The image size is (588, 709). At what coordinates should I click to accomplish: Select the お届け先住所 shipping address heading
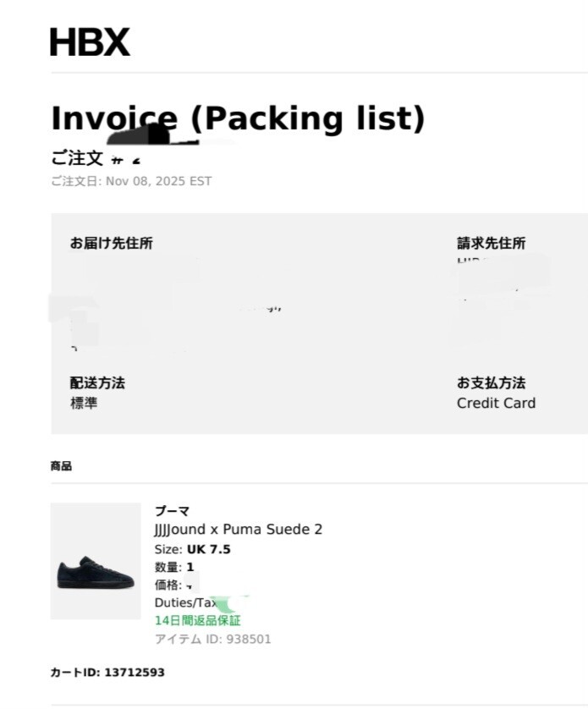111,244
